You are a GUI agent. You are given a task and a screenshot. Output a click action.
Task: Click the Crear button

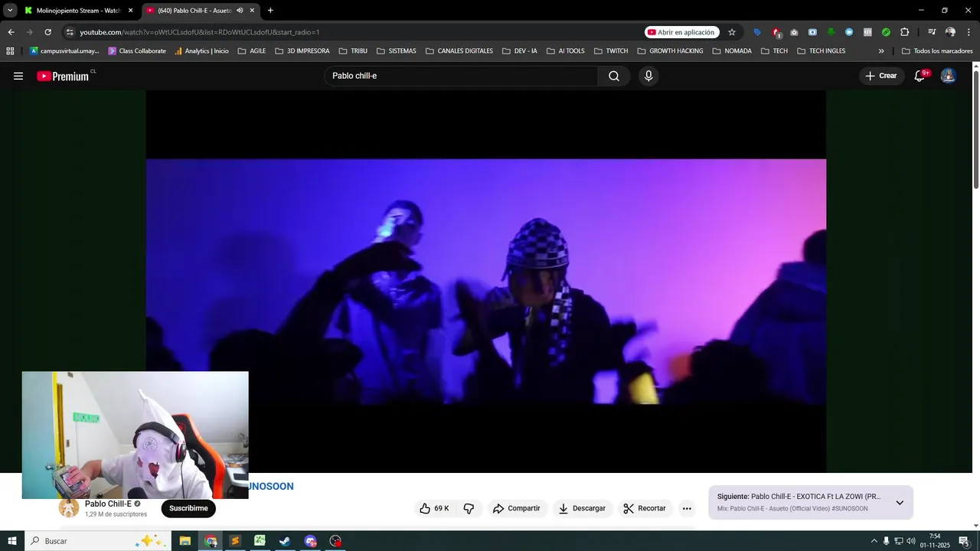pyautogui.click(x=881, y=76)
